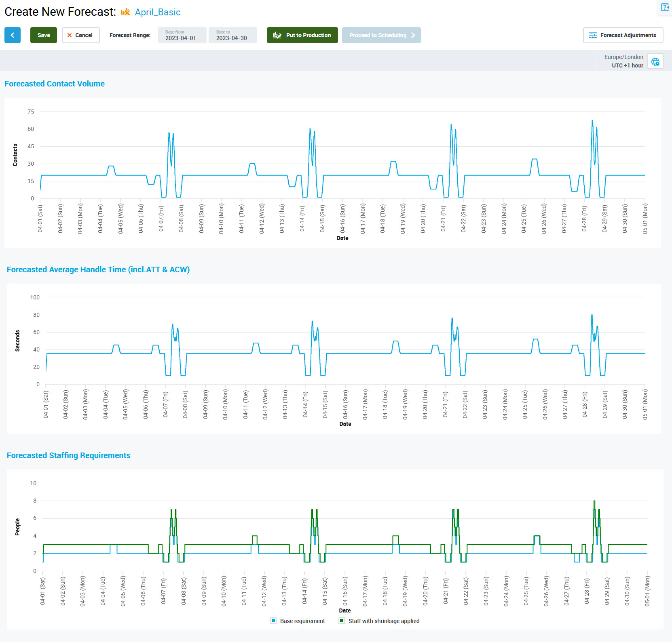Proceed to Scheduling via the chevron button

pos(381,35)
